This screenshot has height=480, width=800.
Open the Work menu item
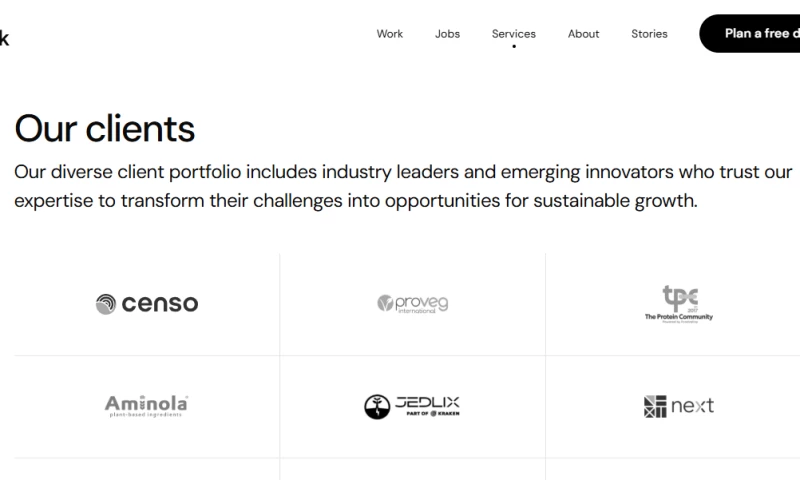tap(389, 33)
